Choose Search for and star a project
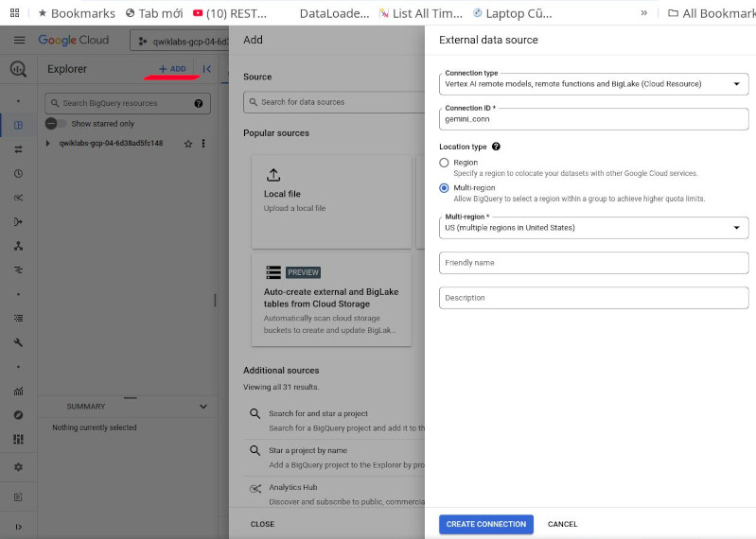Viewport: 756px width, 539px height. click(x=334, y=421)
